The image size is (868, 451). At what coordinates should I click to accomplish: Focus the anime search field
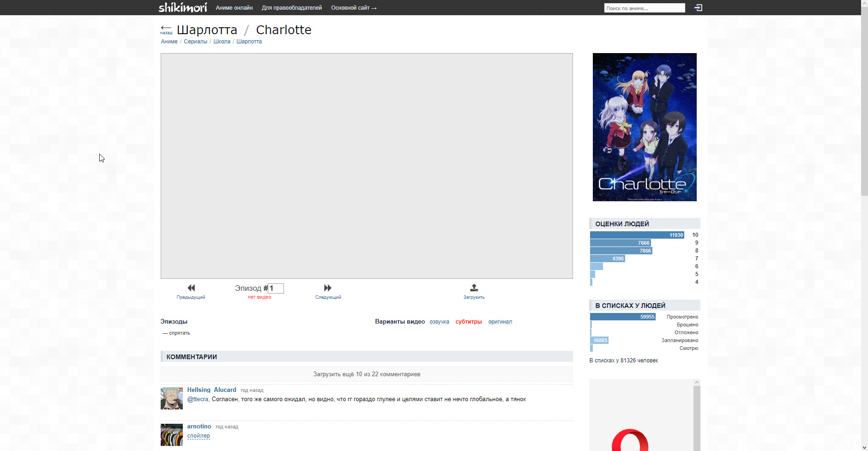[644, 8]
